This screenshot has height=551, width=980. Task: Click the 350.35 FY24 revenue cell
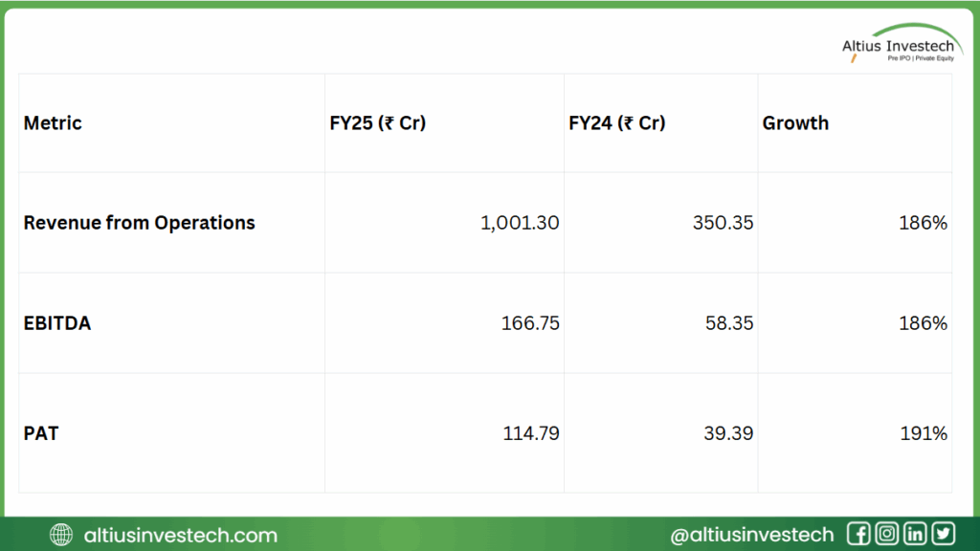click(724, 223)
